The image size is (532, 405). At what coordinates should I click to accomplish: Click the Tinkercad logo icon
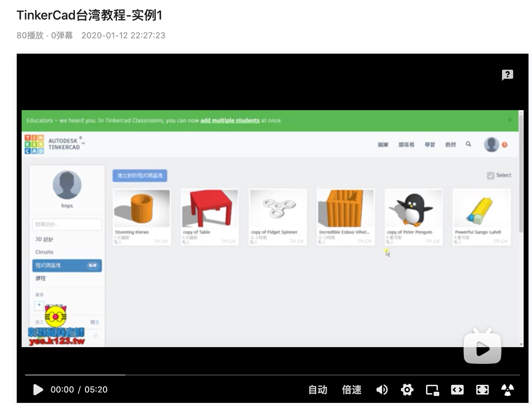pyautogui.click(x=34, y=143)
